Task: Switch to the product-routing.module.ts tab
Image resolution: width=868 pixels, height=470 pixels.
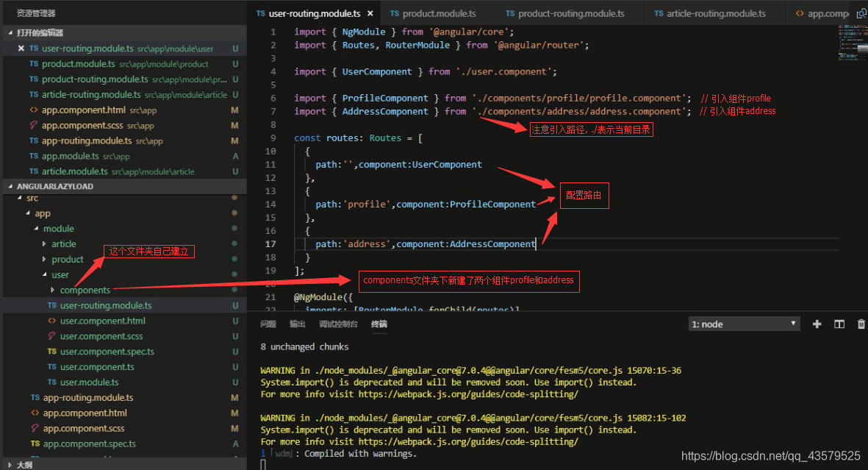Action: pyautogui.click(x=564, y=13)
